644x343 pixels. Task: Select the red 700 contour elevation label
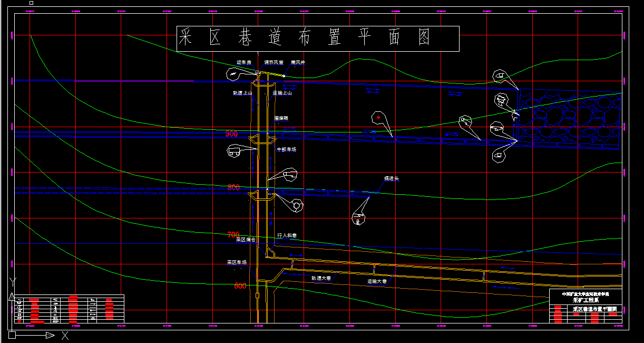click(233, 234)
